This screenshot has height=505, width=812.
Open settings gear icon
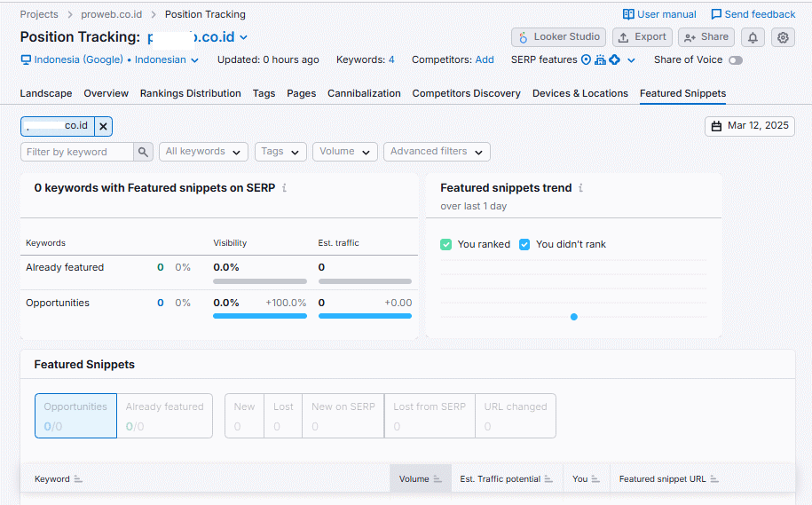pos(783,37)
